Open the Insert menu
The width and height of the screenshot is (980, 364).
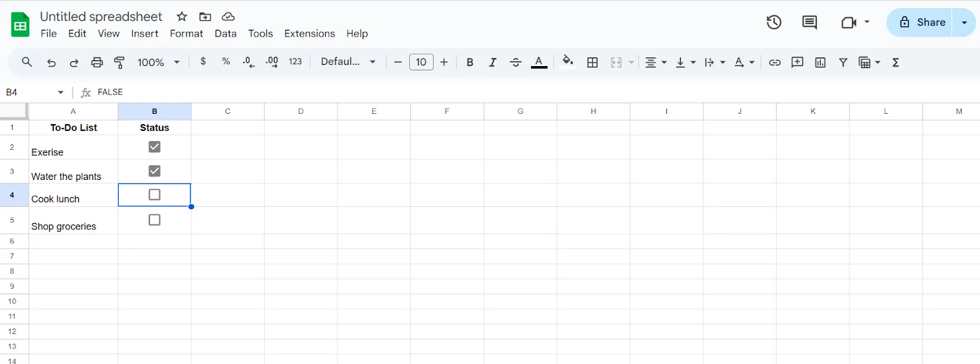pos(145,34)
